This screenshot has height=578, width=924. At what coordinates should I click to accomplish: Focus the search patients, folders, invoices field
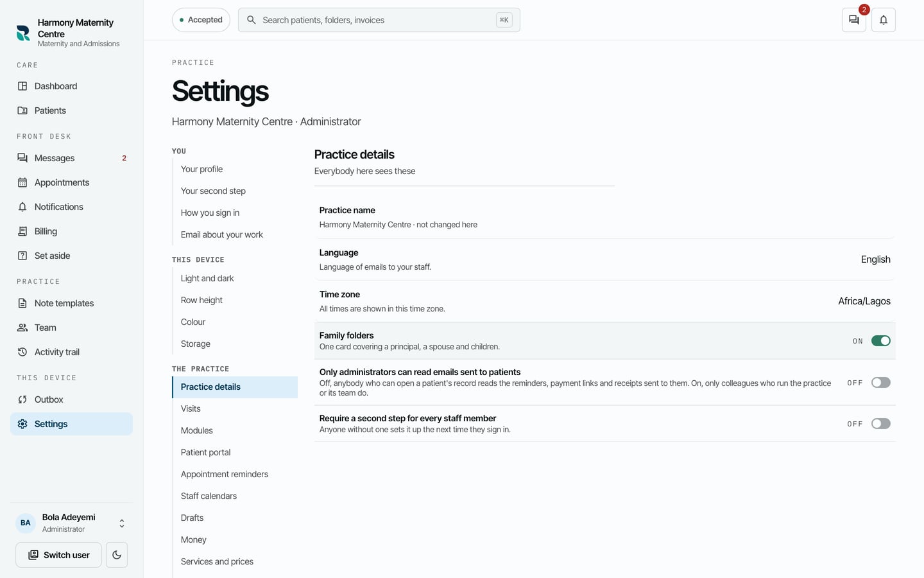[x=379, y=20]
